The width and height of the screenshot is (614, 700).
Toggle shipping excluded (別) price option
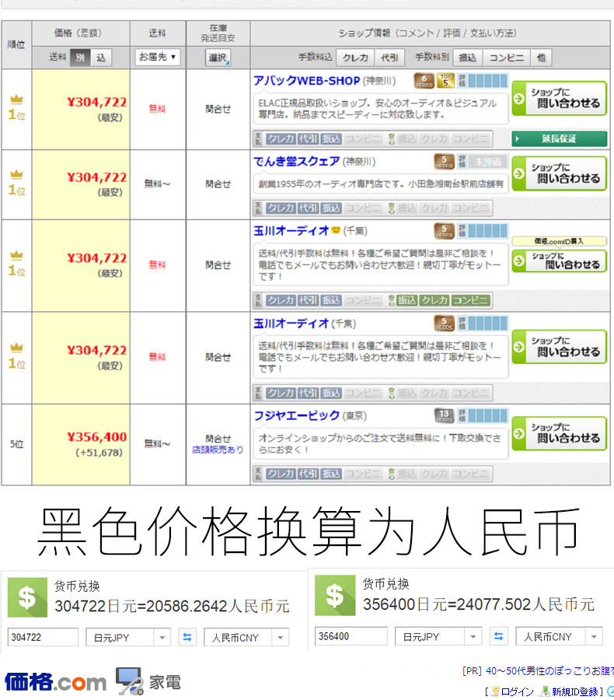80,58
